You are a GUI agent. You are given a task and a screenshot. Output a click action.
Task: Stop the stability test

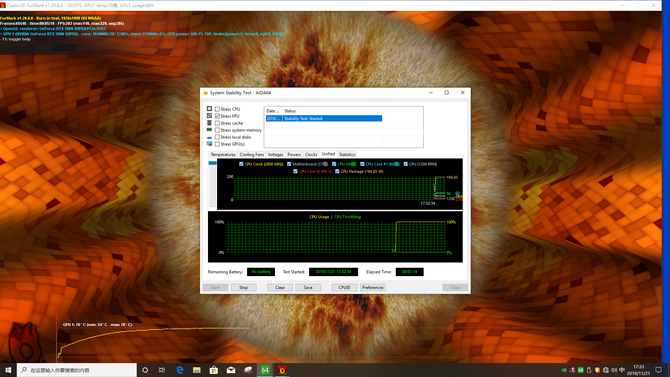point(243,288)
